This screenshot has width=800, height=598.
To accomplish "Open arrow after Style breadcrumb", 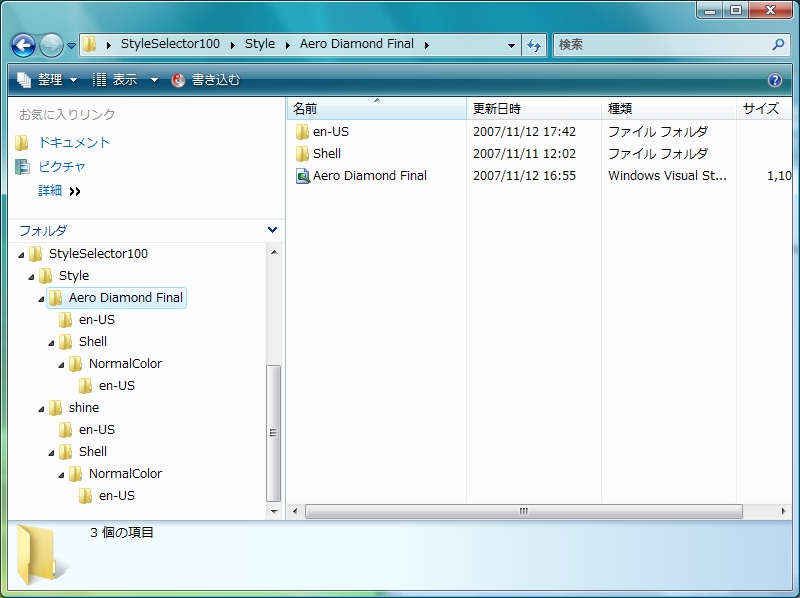I will pos(288,45).
